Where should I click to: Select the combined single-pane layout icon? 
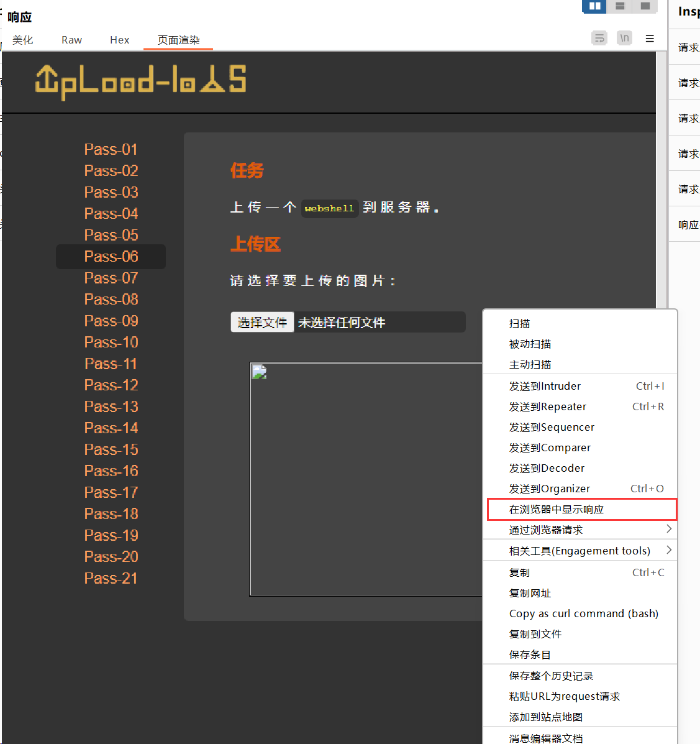(645, 6)
